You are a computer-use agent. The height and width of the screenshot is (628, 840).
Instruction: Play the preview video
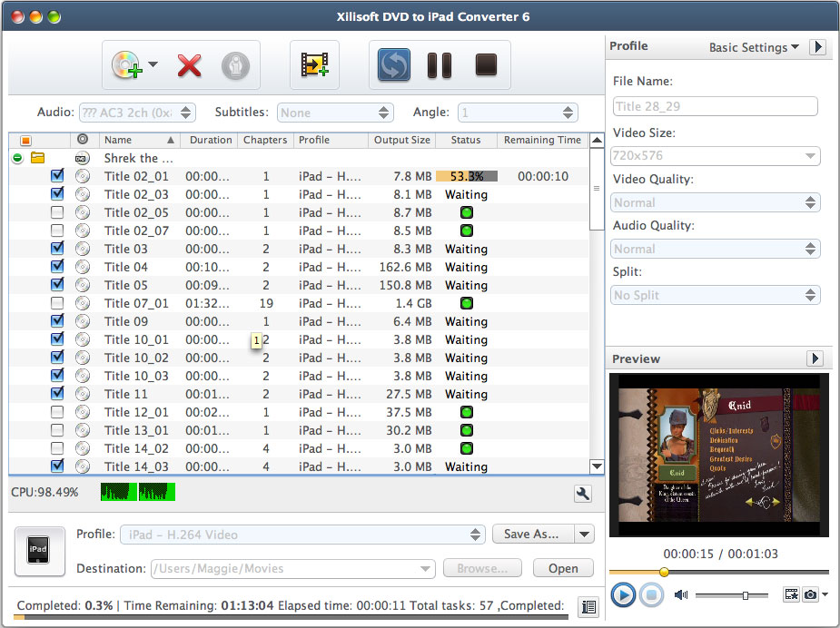623,595
